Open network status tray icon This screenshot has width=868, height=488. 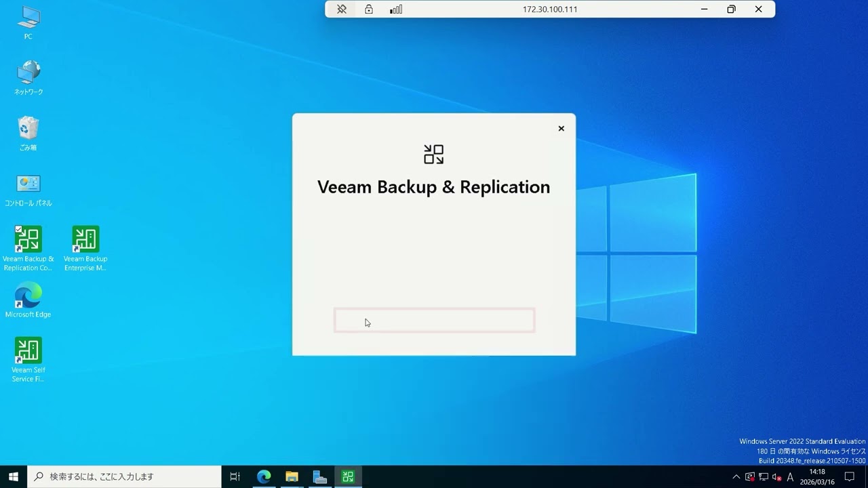[763, 477]
